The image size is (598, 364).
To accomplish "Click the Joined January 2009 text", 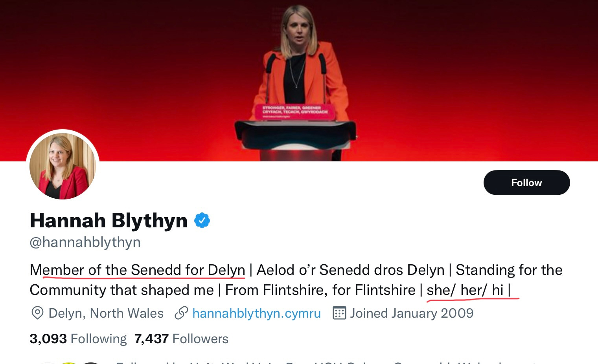I will point(412,313).
